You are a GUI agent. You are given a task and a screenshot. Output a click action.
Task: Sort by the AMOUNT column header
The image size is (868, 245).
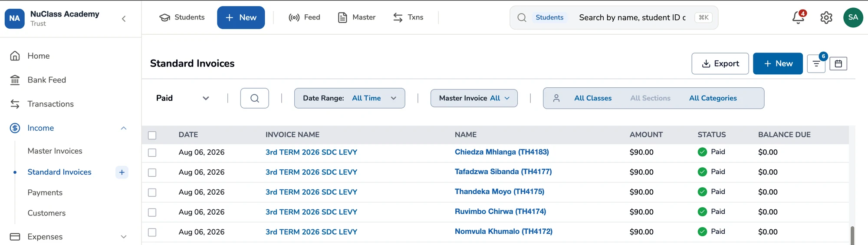click(x=646, y=135)
